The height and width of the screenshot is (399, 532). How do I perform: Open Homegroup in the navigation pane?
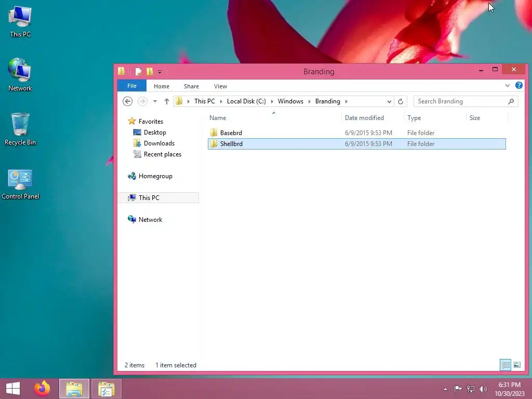155,176
